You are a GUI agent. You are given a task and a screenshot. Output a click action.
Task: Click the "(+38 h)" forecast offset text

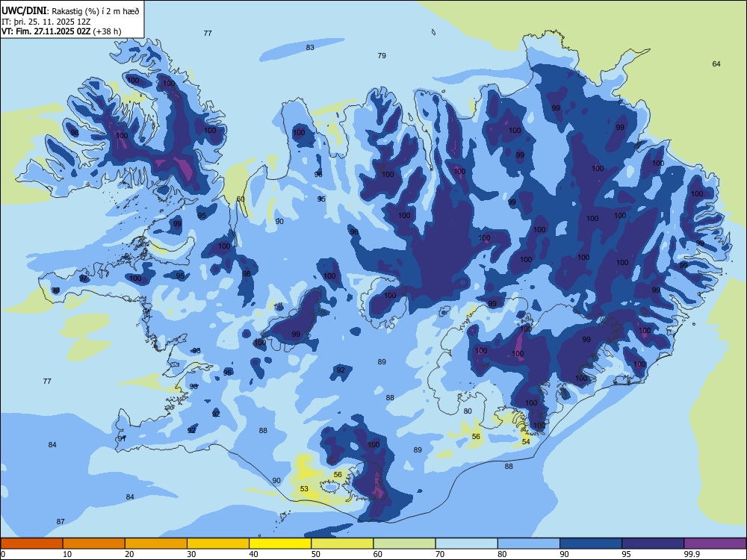pyautogui.click(x=107, y=31)
